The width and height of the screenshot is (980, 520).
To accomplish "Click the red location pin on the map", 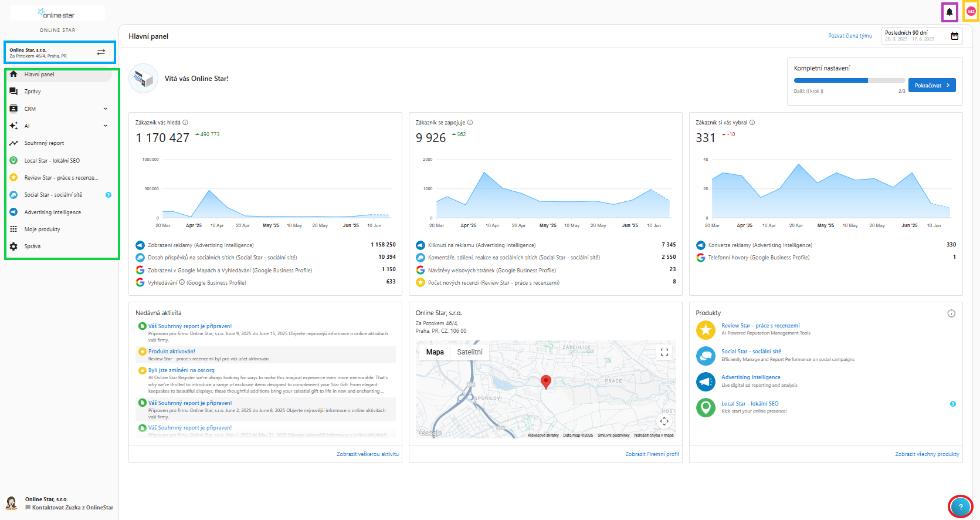I will point(546,382).
